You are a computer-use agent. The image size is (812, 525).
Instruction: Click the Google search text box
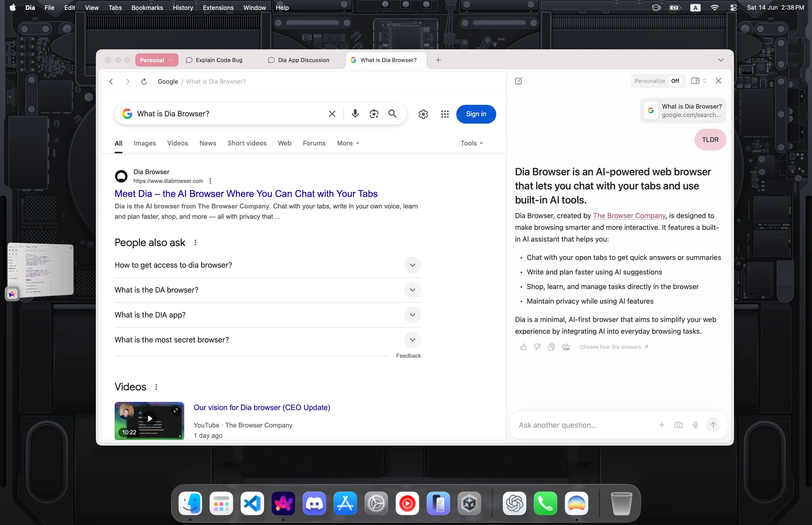230,114
